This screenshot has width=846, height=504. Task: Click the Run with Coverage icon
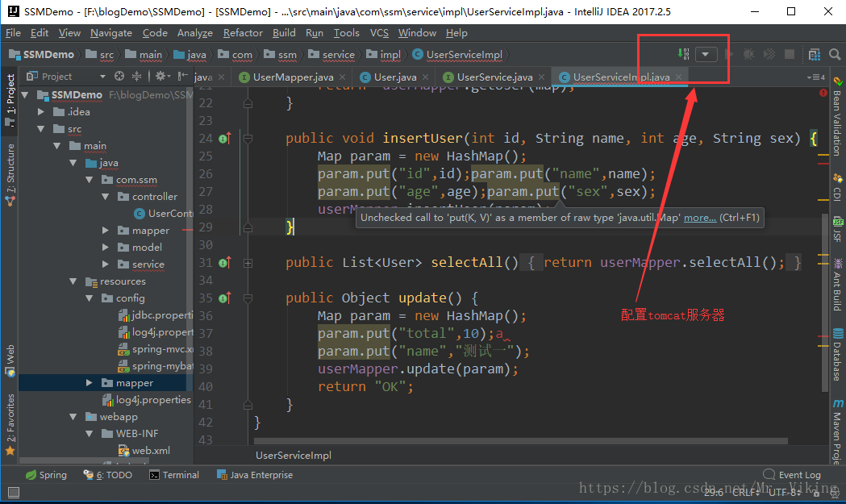(x=769, y=54)
